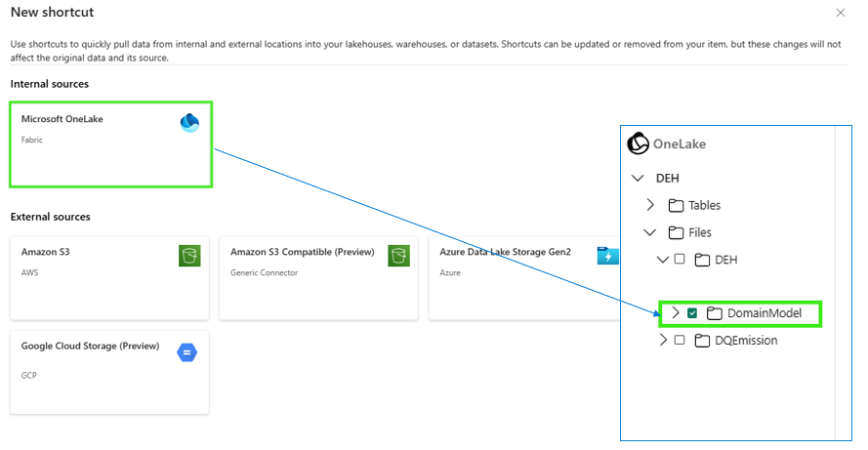Screen dimensions: 868x450
Task: Select the DQEmission folder label
Action: [746, 341]
